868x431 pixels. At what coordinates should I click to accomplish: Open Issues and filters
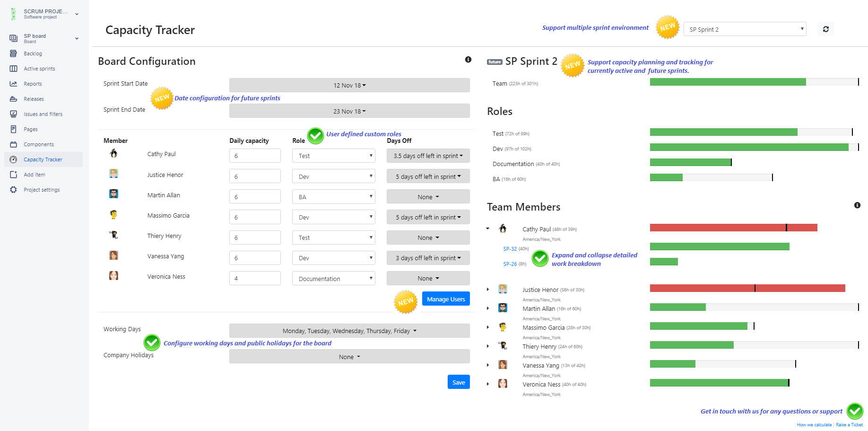43,114
